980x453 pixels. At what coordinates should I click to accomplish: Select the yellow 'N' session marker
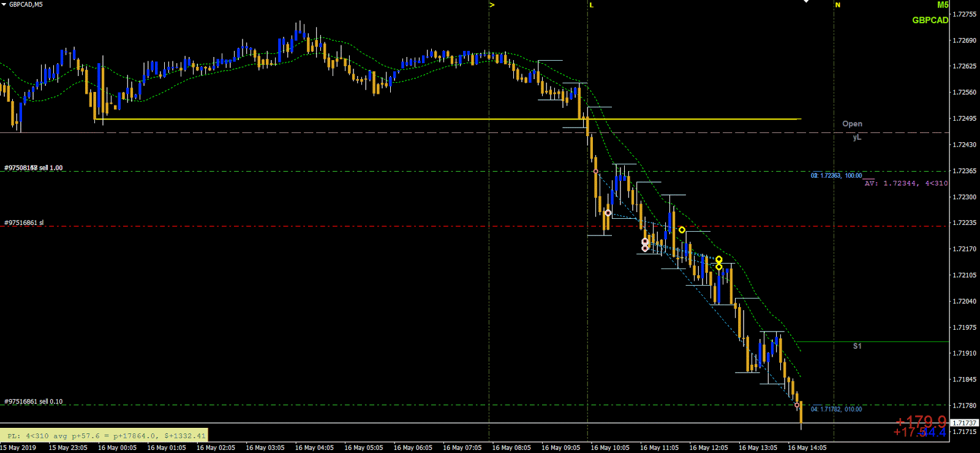point(838,5)
